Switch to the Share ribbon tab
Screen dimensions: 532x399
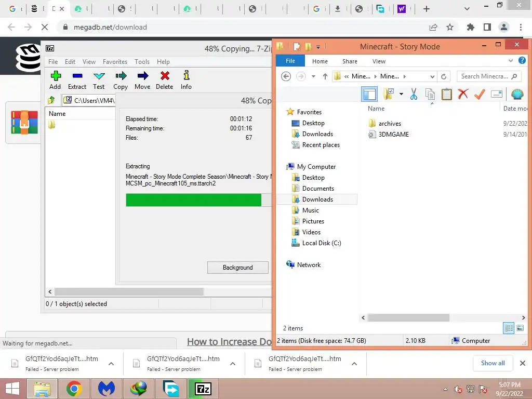[350, 61]
